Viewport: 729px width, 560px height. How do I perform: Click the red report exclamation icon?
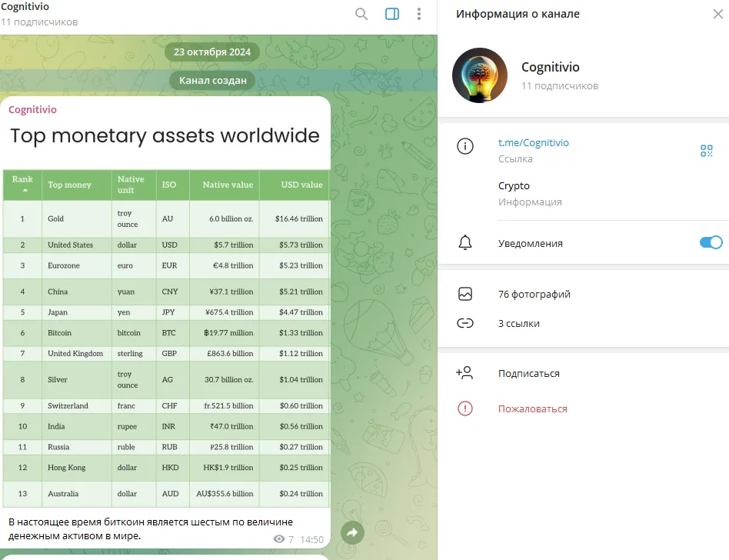pyautogui.click(x=465, y=408)
